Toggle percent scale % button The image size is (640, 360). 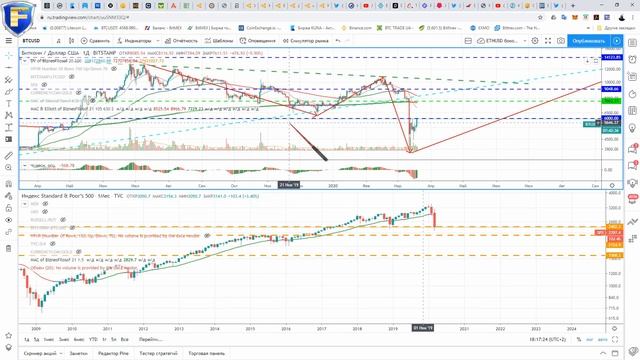(x=579, y=340)
